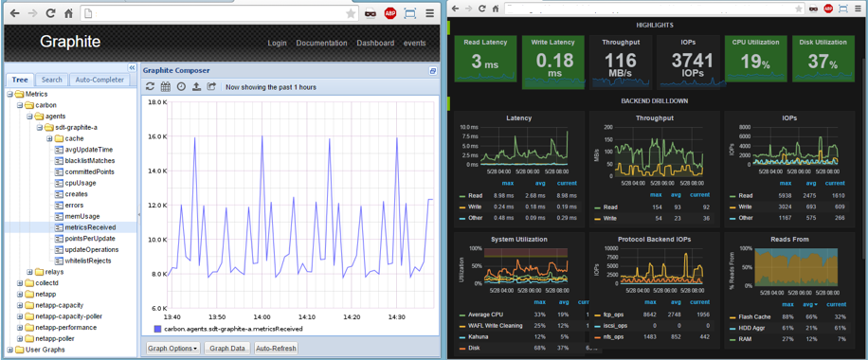Click the Graph Data button
Image resolution: width=868 pixels, height=360 pixels.
click(227, 349)
